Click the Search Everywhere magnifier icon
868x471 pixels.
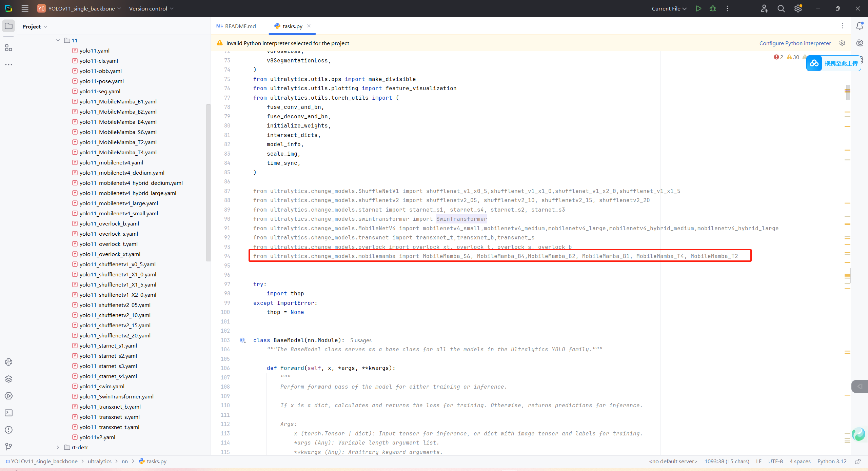(x=781, y=8)
